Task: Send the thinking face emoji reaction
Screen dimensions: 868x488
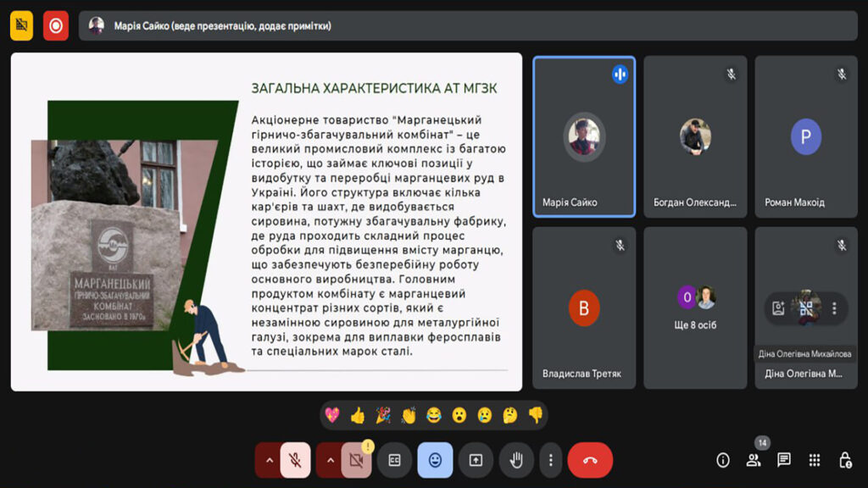Action: coord(509,415)
